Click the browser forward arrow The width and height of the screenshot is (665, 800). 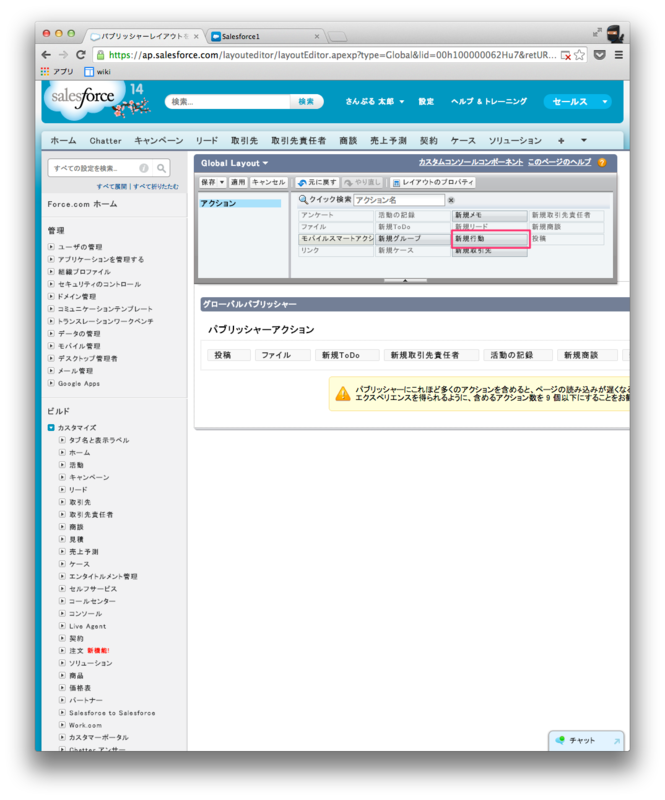63,55
